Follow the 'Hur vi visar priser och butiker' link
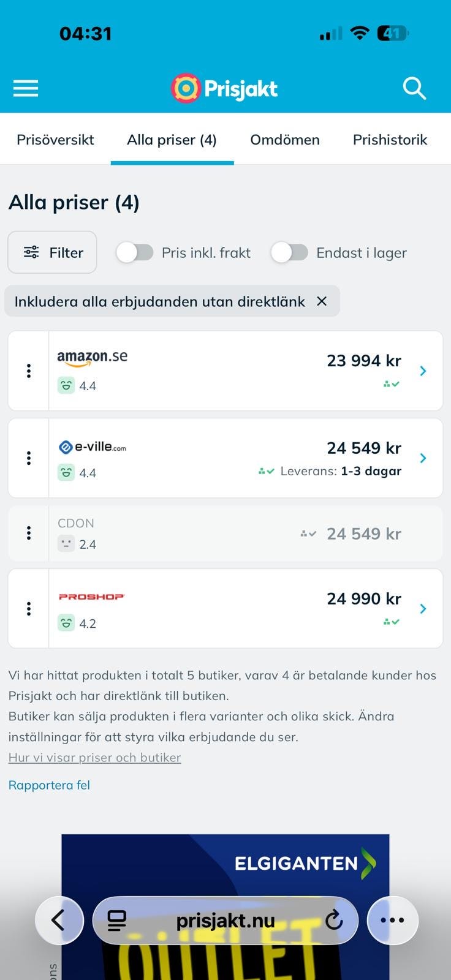This screenshot has width=451, height=980. [95, 758]
